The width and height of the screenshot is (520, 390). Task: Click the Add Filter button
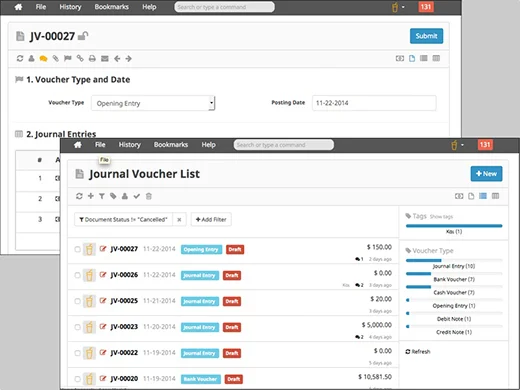click(x=211, y=219)
